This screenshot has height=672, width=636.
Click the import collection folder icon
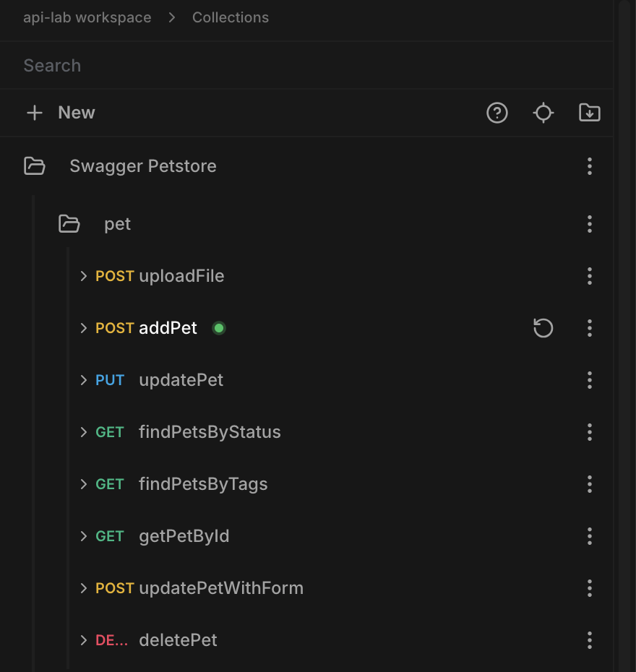[590, 113]
